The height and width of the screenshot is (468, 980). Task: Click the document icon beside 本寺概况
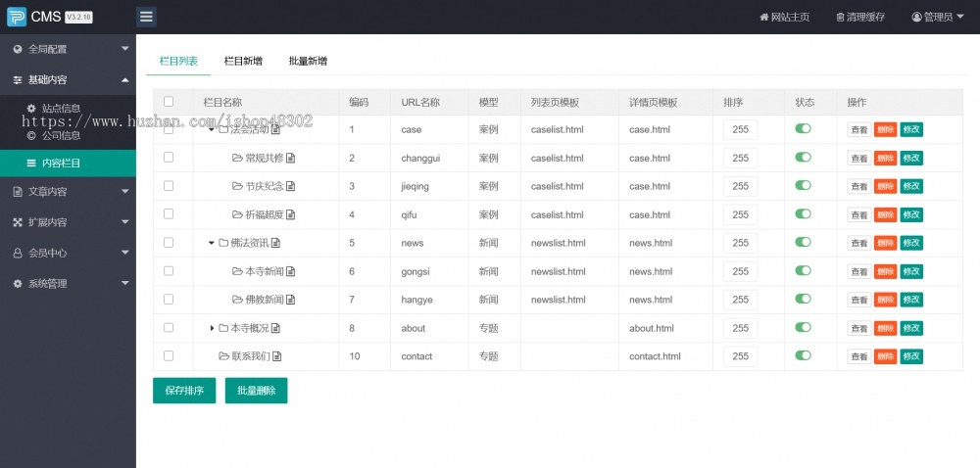(x=275, y=328)
